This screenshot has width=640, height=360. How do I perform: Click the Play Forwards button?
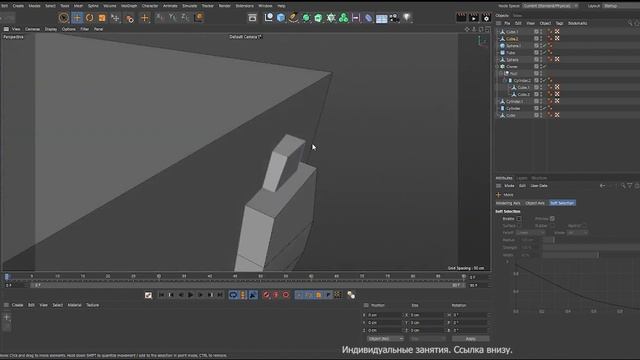coord(190,295)
